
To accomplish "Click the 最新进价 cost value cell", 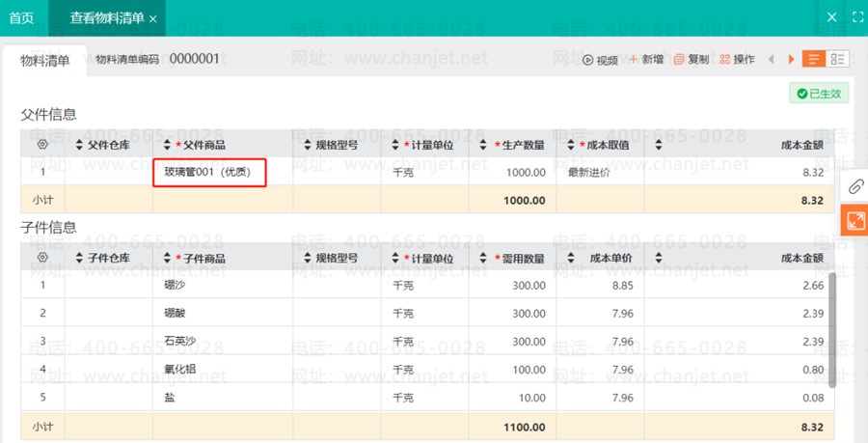I will (x=600, y=172).
